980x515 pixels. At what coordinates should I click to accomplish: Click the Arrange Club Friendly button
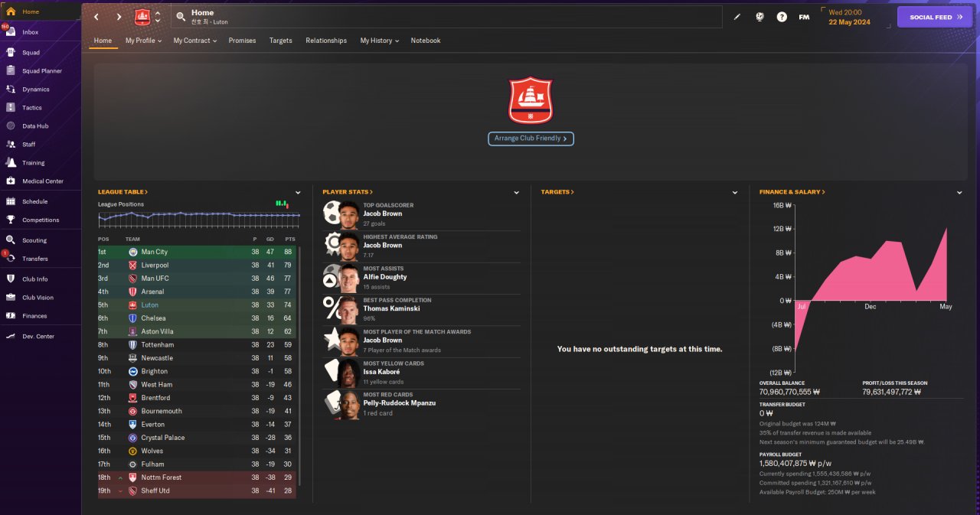tap(531, 139)
